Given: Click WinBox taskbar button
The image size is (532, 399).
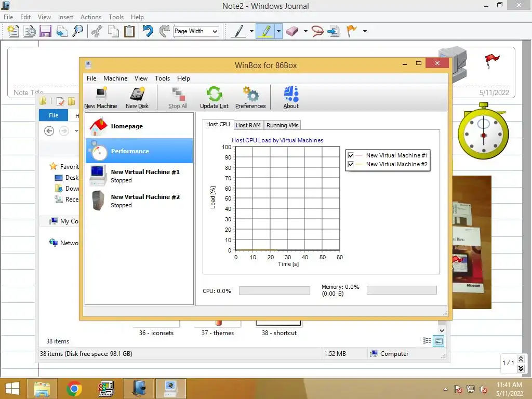Looking at the screenshot, I should (170, 389).
